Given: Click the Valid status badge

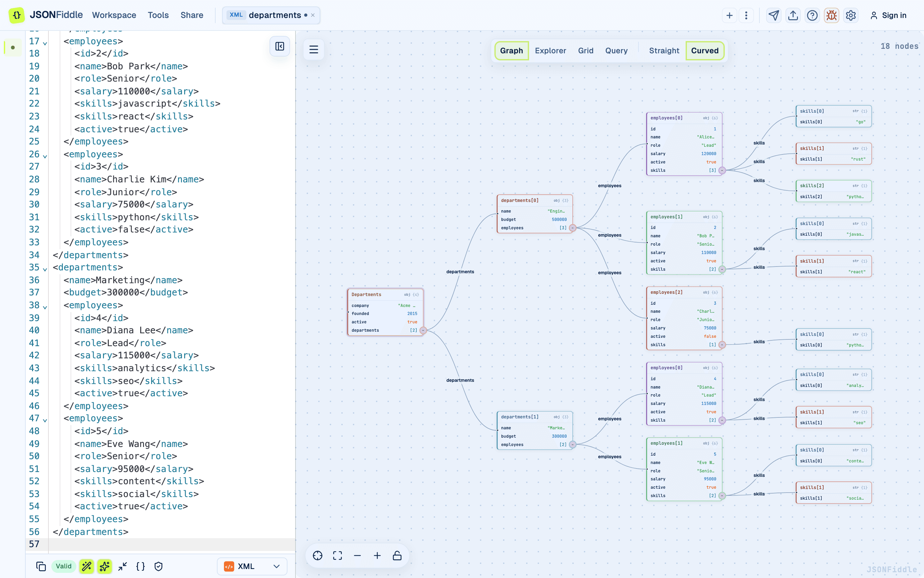Looking at the screenshot, I should coord(64,566).
